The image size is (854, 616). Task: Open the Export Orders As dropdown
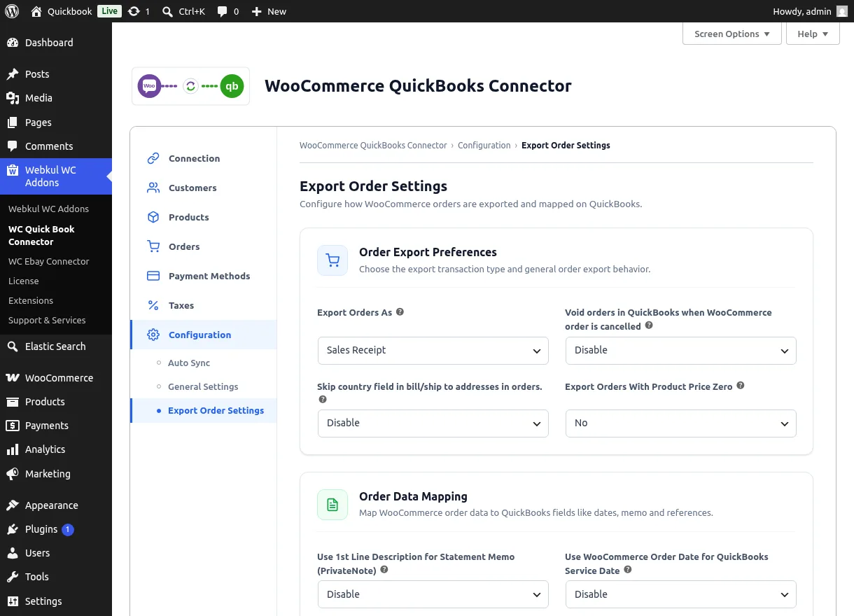point(433,350)
